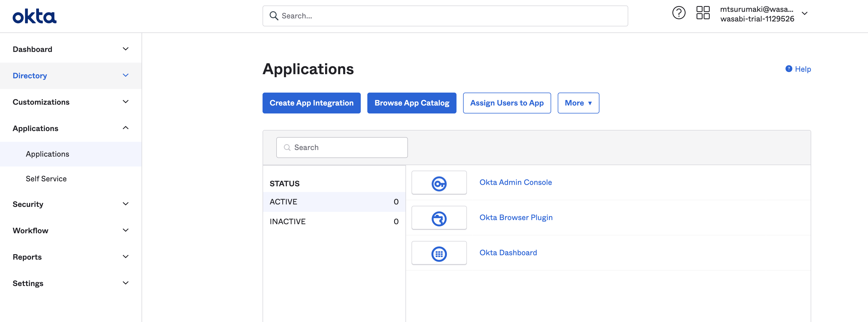Click Create App Integration button
868x322 pixels.
[x=311, y=103]
